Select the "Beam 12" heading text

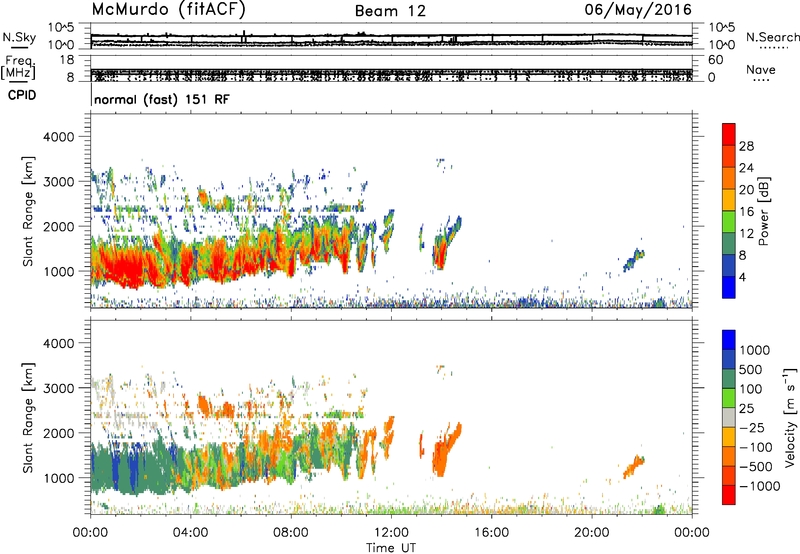pos(390,11)
